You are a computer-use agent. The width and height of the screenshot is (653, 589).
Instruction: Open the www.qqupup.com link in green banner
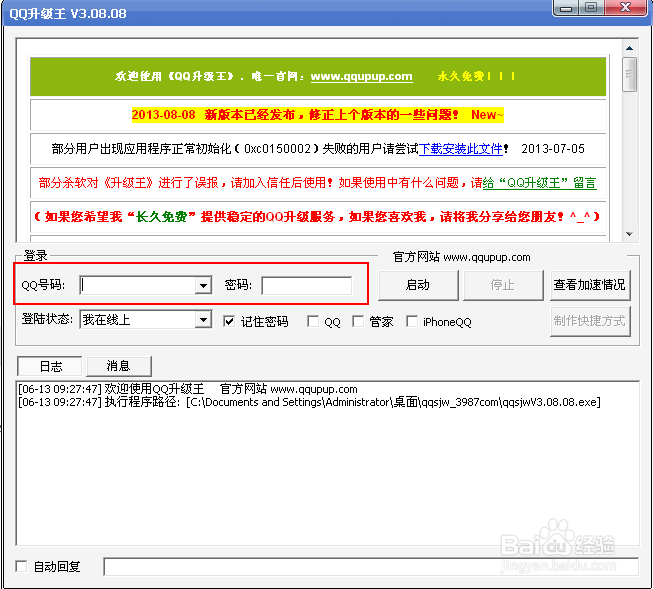tap(361, 77)
